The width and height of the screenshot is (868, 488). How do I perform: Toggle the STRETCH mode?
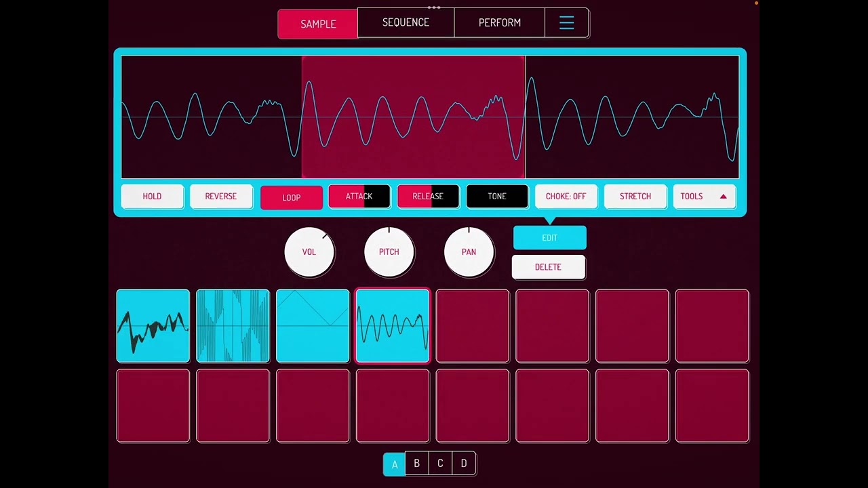point(635,197)
